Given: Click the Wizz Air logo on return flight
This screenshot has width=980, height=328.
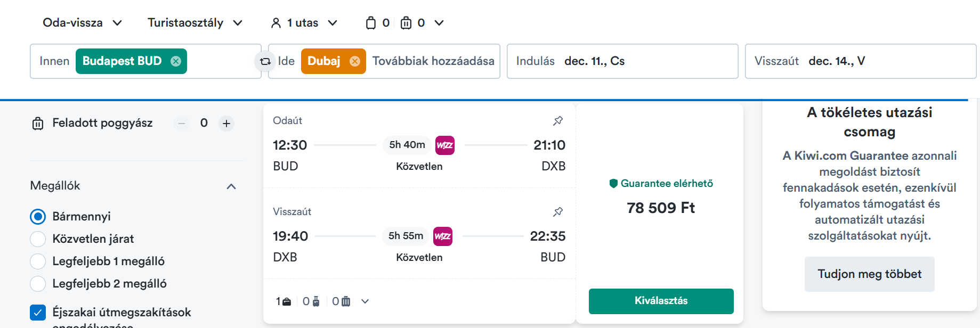Looking at the screenshot, I should point(443,236).
